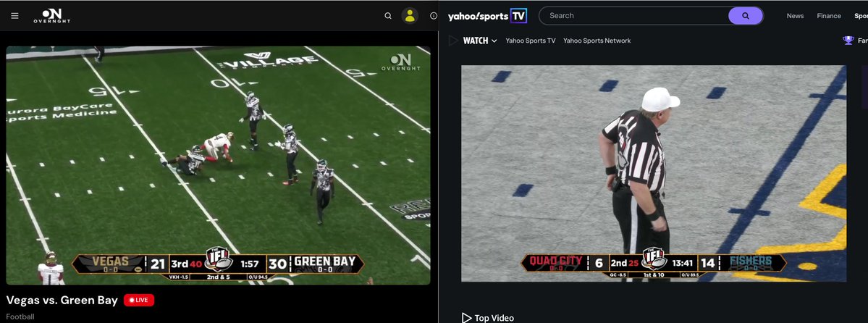Click the red LIVE badge
Screen dimensions: 868x323
139,301
